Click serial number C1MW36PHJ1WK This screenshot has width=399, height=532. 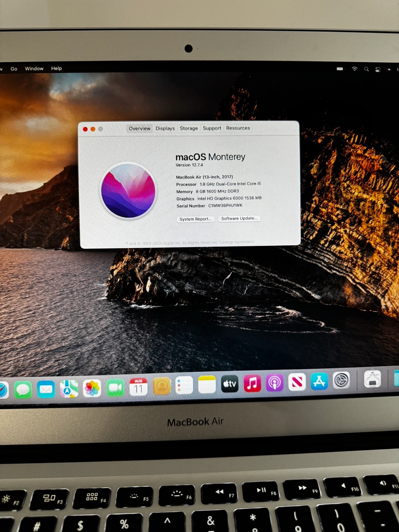click(x=225, y=205)
